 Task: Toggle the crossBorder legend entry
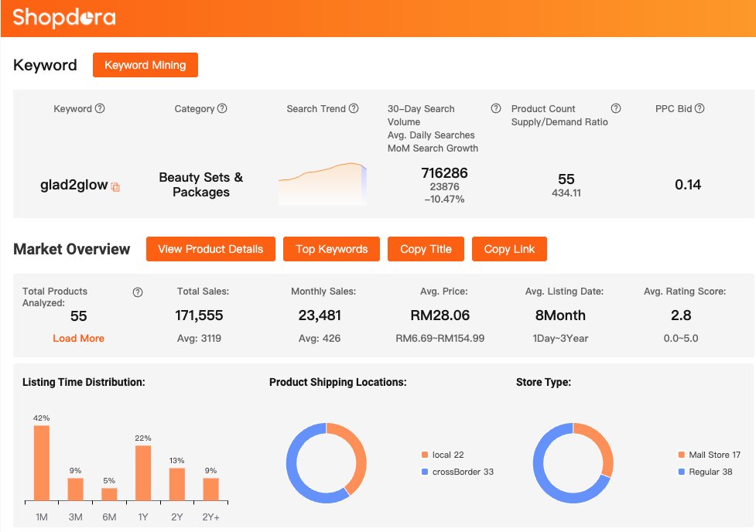click(x=457, y=472)
